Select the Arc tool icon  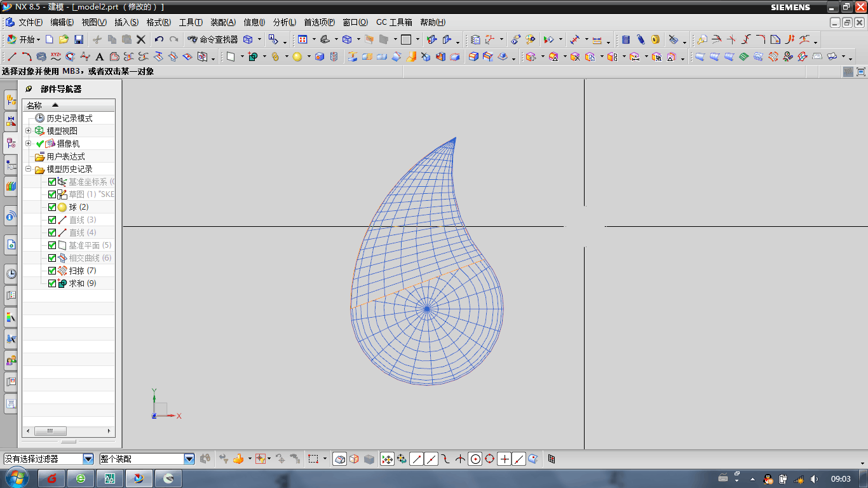27,57
